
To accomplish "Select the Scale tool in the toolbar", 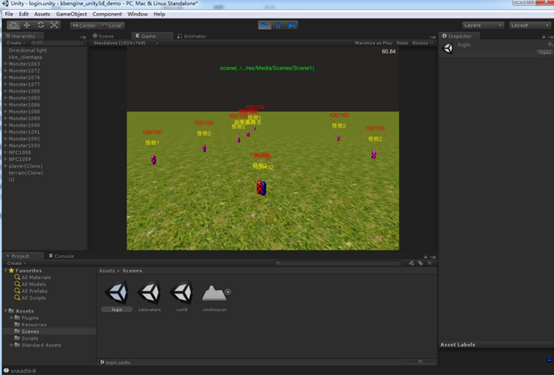I will 54,25.
